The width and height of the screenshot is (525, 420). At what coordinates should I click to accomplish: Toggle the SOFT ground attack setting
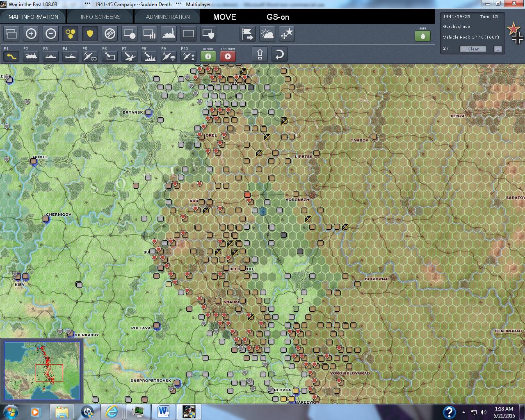click(423, 36)
